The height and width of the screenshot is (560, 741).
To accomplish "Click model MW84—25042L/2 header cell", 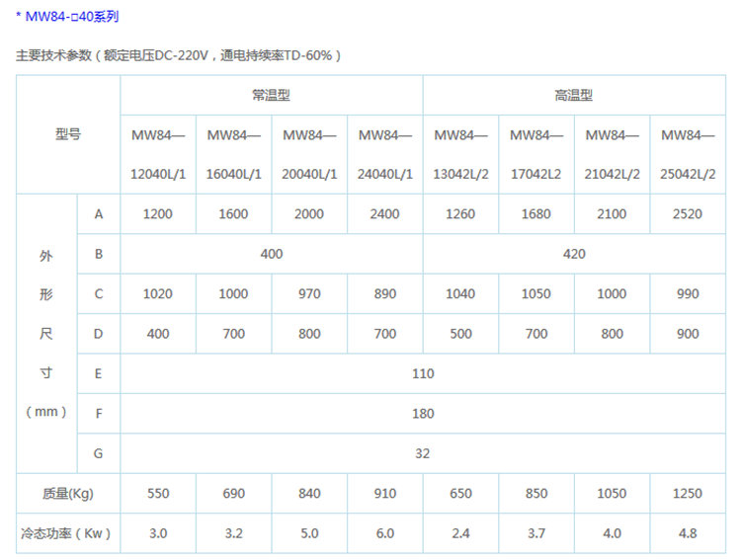I will pyautogui.click(x=688, y=154).
